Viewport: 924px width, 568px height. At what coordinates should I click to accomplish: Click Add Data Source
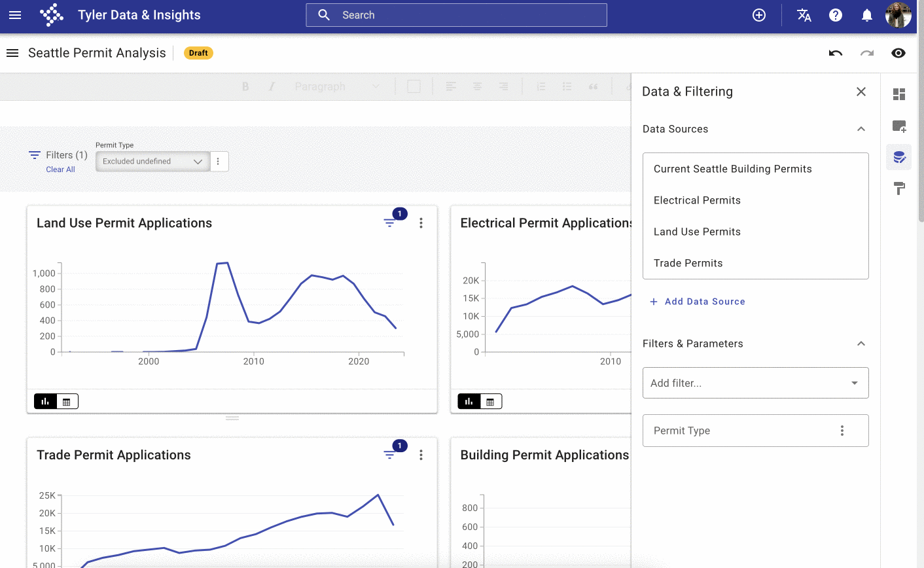point(698,302)
